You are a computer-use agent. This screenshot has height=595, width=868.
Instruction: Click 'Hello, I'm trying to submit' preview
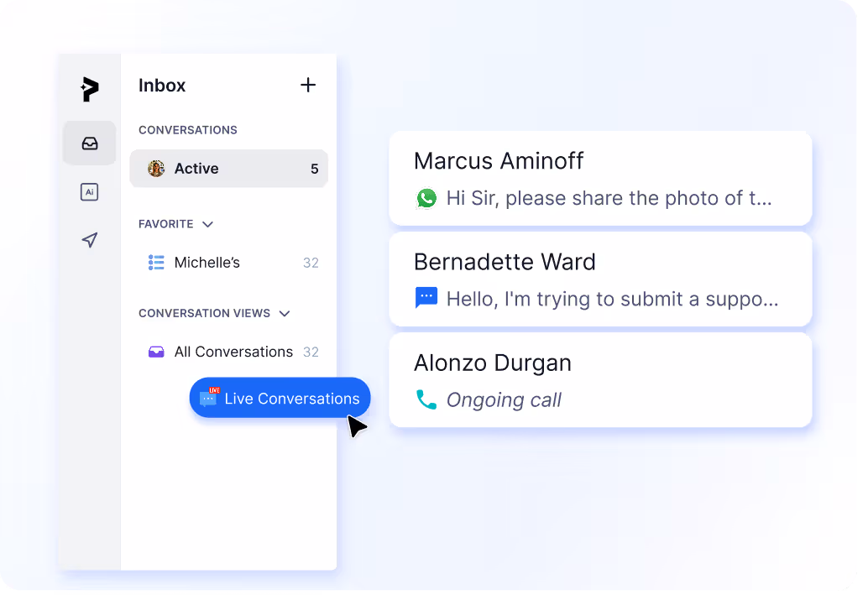pyautogui.click(x=612, y=299)
